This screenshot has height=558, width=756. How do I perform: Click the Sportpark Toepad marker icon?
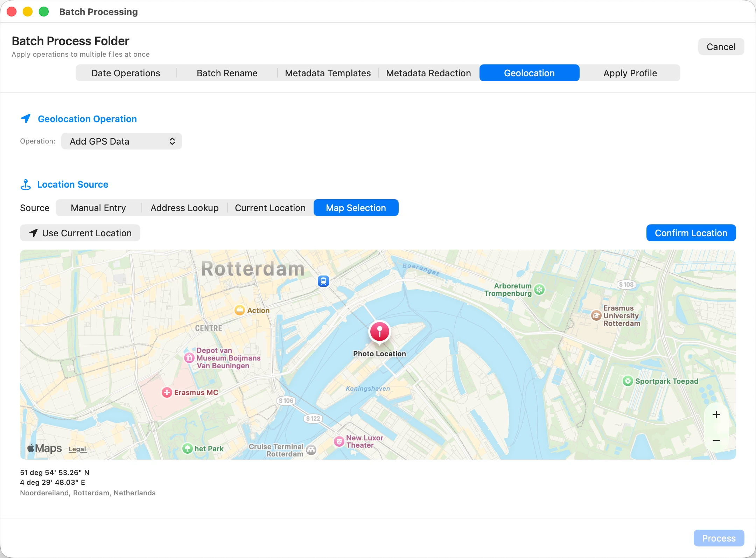[628, 381]
